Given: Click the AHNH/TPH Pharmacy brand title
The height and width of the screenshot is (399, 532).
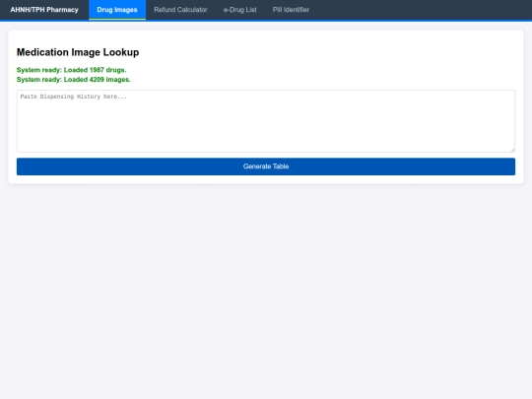Looking at the screenshot, I should pos(44,10).
